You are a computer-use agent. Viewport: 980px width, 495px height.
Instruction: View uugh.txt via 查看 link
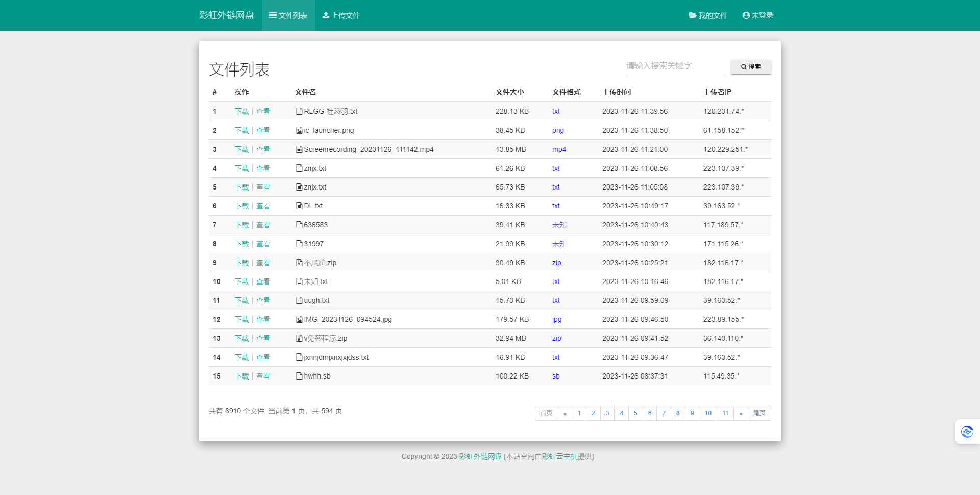point(263,300)
